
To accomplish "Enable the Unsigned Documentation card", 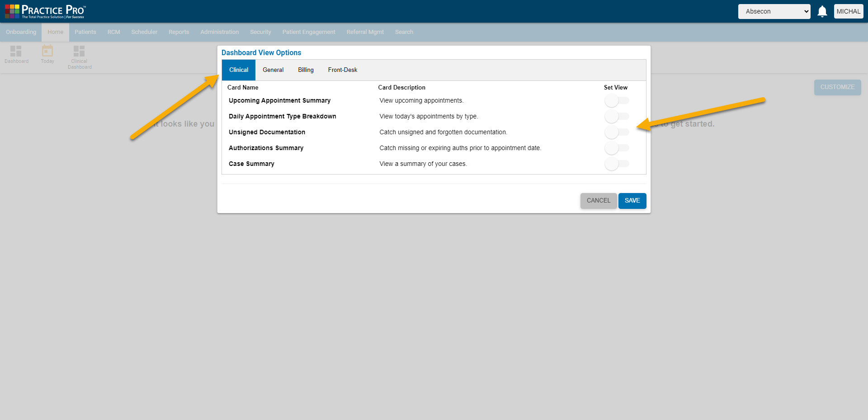I will point(616,132).
